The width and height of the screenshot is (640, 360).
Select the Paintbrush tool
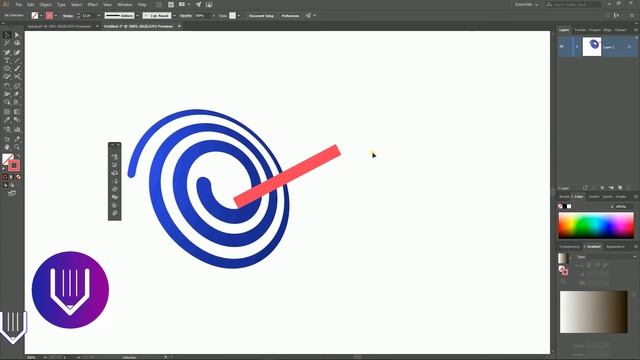pos(17,69)
